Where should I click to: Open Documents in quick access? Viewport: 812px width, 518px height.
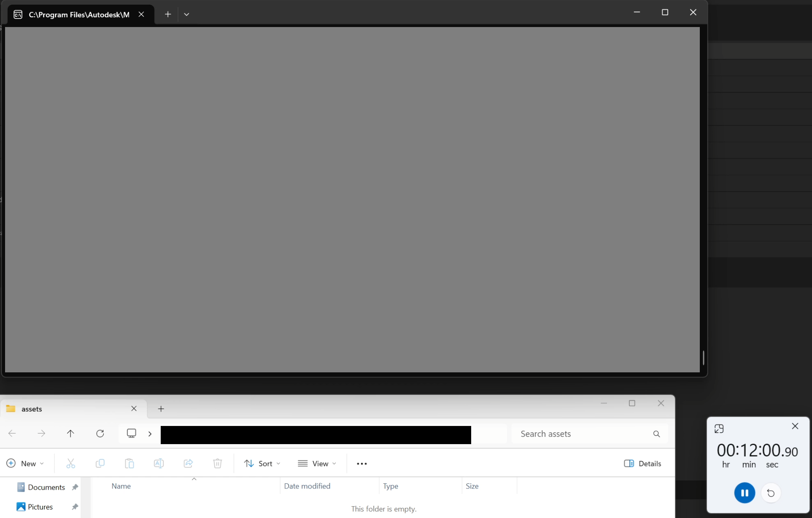[46, 487]
